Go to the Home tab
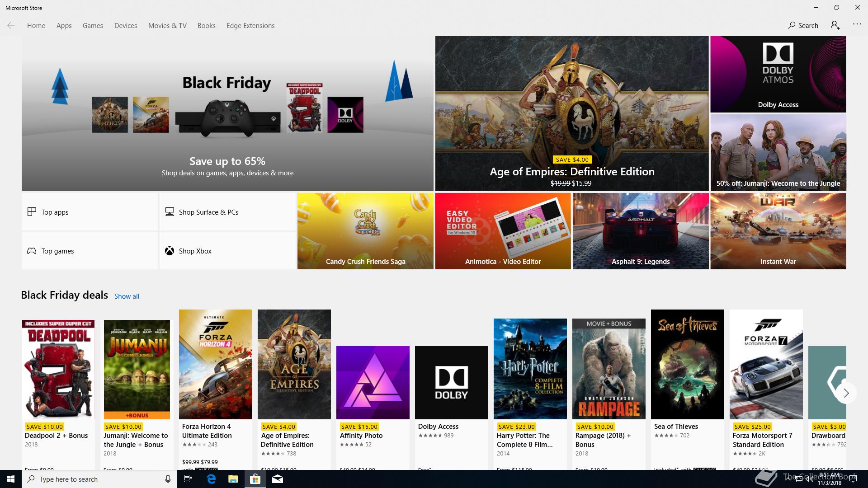The height and width of the screenshot is (488, 868). point(36,26)
